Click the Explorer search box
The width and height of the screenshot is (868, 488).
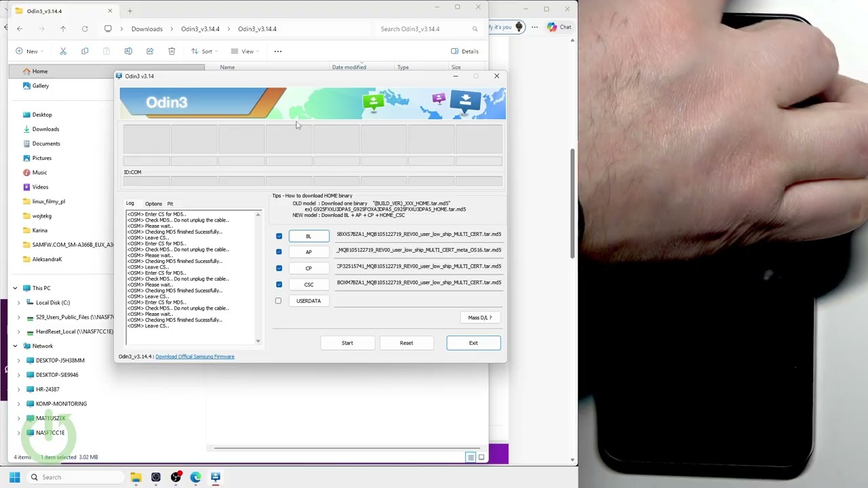pyautogui.click(x=429, y=29)
